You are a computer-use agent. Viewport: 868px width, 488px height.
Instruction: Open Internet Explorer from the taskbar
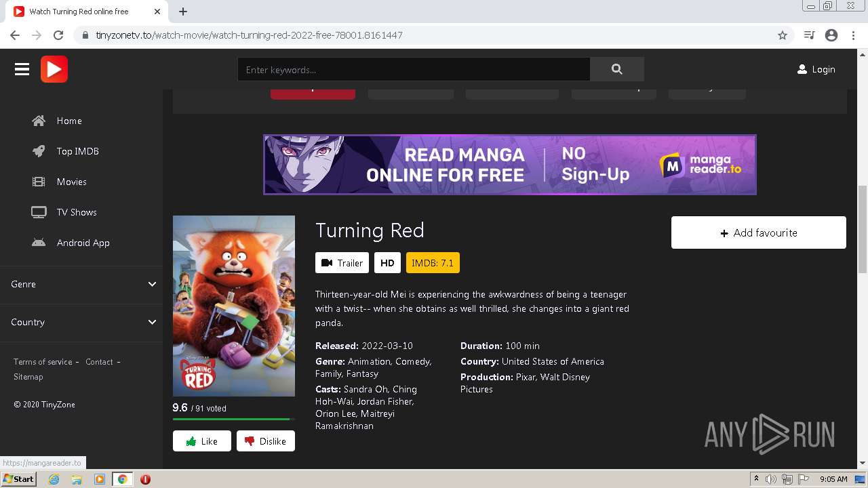pyautogui.click(x=54, y=479)
